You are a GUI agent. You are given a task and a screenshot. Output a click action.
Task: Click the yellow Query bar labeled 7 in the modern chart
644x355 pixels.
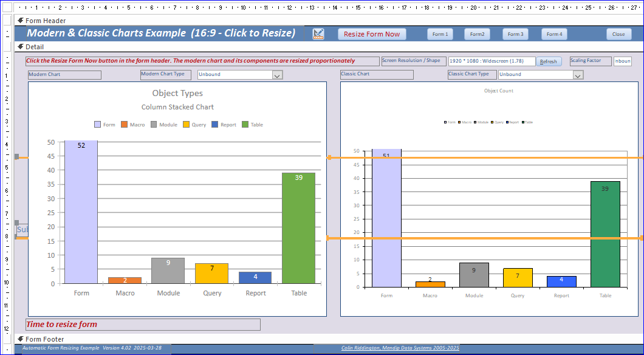211,274
